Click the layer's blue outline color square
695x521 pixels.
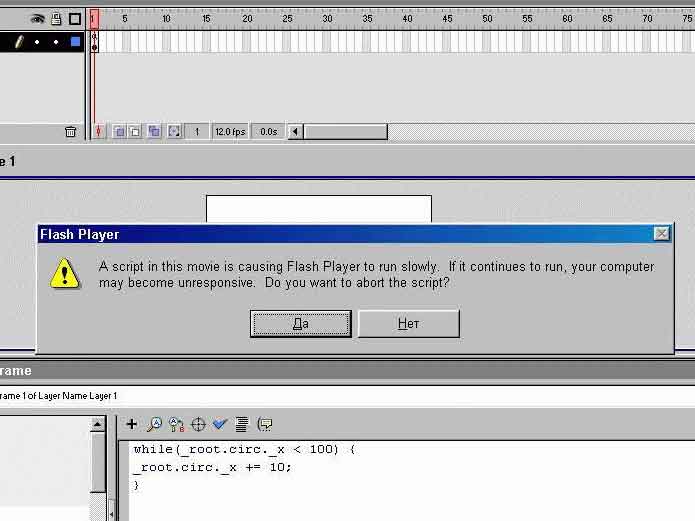pyautogui.click(x=75, y=42)
